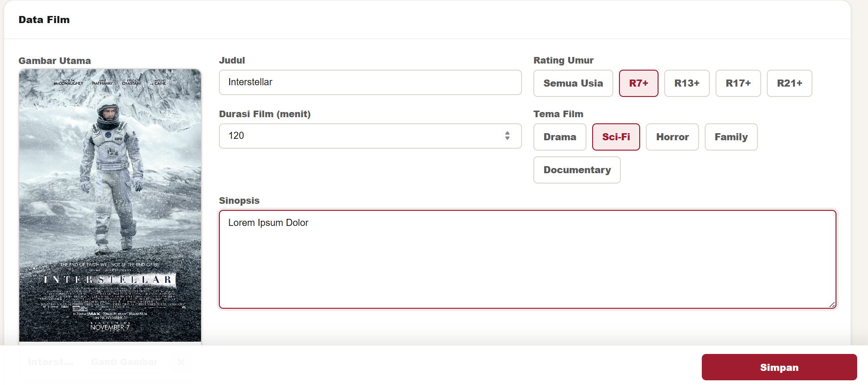Click the Sinopsis textarea resize handle

832,305
